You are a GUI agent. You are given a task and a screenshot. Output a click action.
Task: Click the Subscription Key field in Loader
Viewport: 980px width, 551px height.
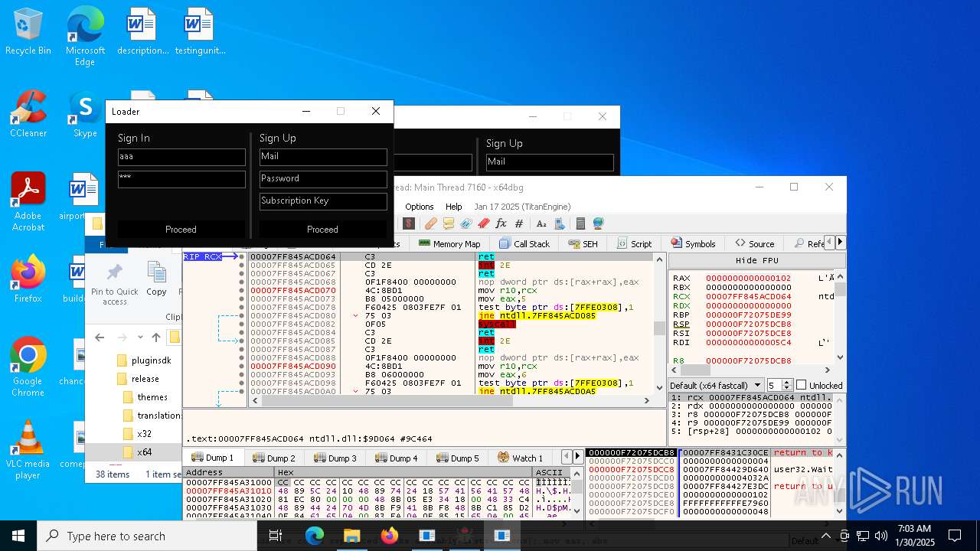click(x=323, y=201)
